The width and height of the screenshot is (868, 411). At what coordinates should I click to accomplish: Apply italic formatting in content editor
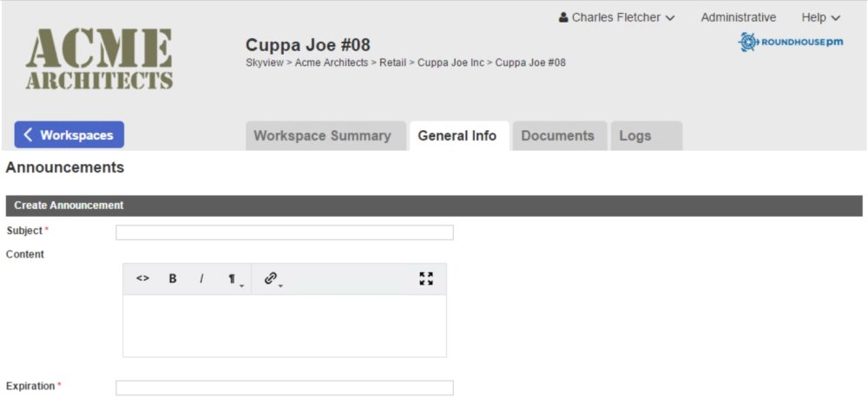pos(201,278)
